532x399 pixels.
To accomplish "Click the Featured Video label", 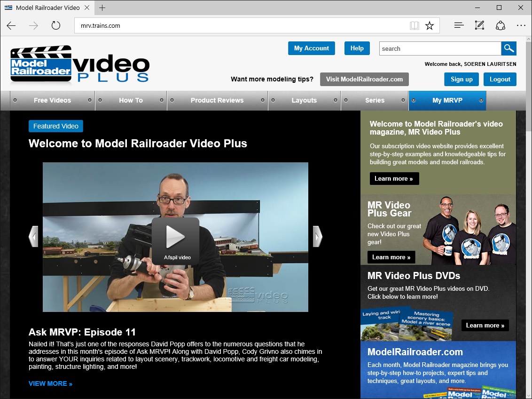I will [55, 126].
